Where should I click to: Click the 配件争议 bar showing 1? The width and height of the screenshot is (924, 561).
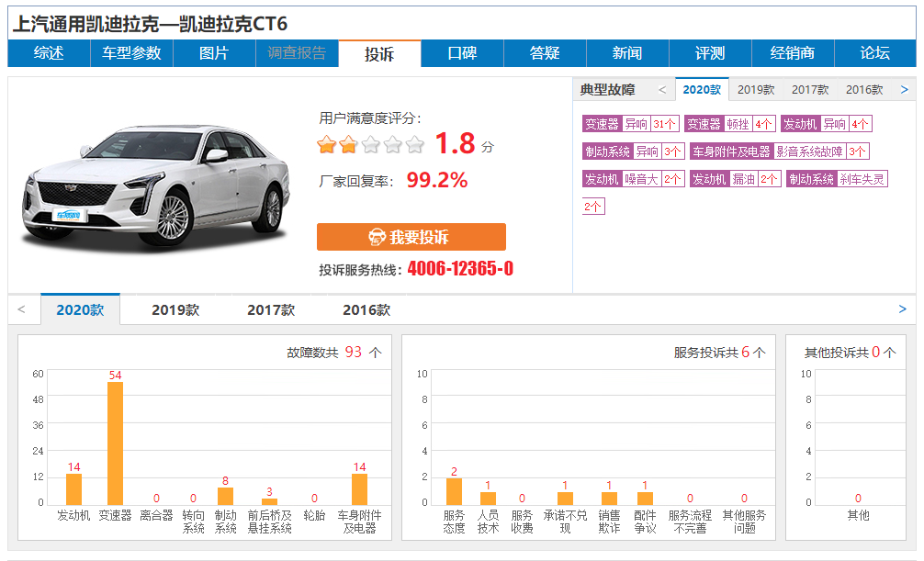pyautogui.click(x=646, y=498)
